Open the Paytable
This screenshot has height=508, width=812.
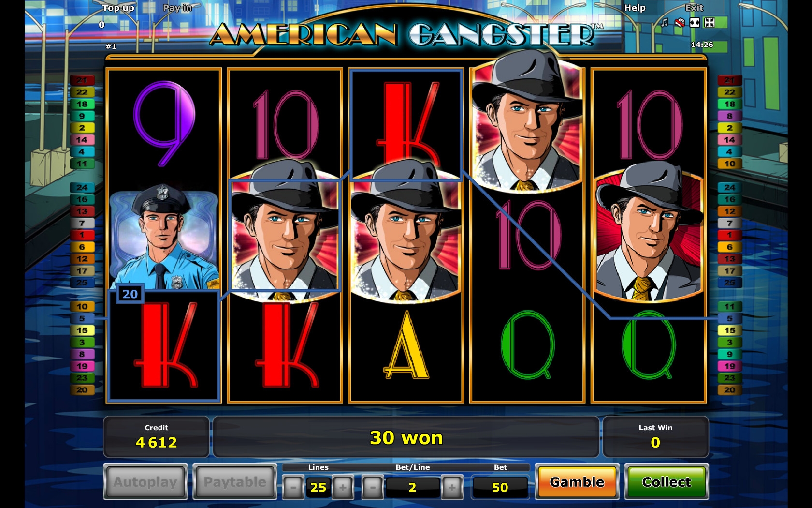point(235,482)
